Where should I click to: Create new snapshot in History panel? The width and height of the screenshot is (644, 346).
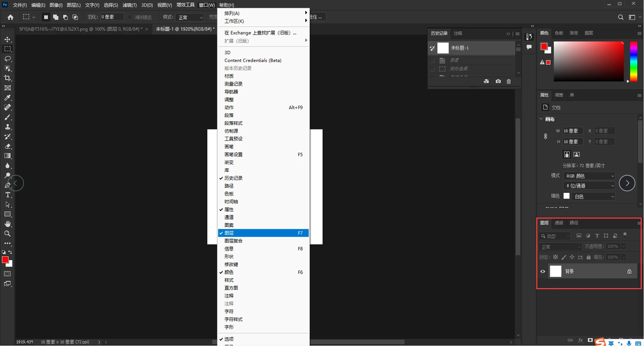point(498,82)
